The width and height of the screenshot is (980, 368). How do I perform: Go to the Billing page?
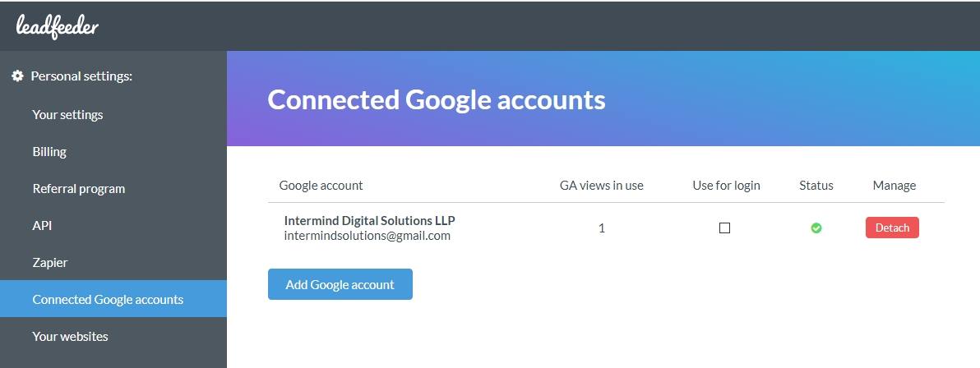[49, 152]
